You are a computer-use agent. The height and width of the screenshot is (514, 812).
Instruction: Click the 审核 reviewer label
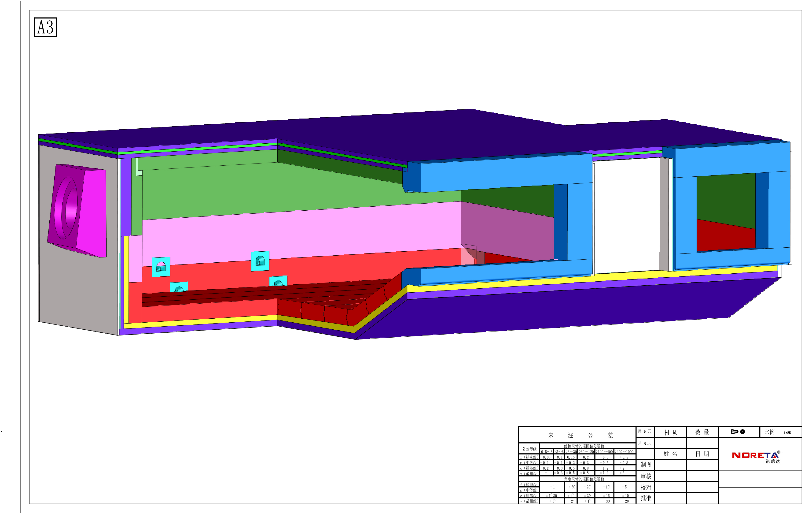click(x=646, y=476)
